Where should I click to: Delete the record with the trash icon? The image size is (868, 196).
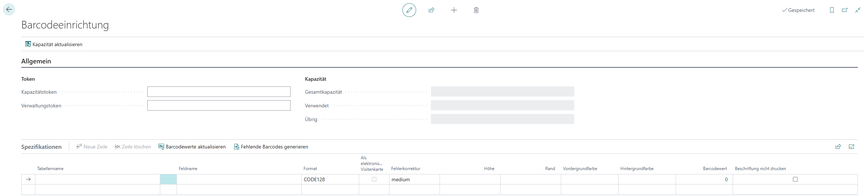(x=476, y=10)
